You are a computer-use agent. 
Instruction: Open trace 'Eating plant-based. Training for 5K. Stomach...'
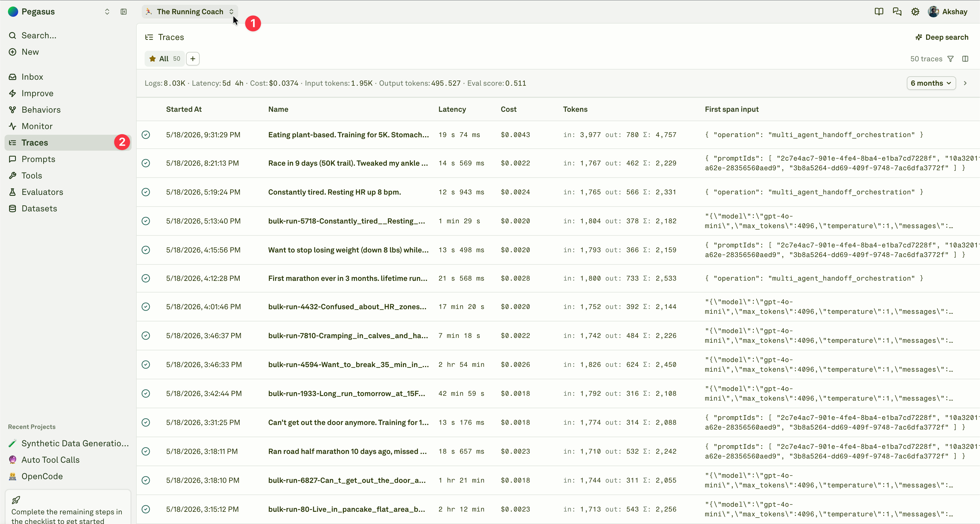click(348, 135)
